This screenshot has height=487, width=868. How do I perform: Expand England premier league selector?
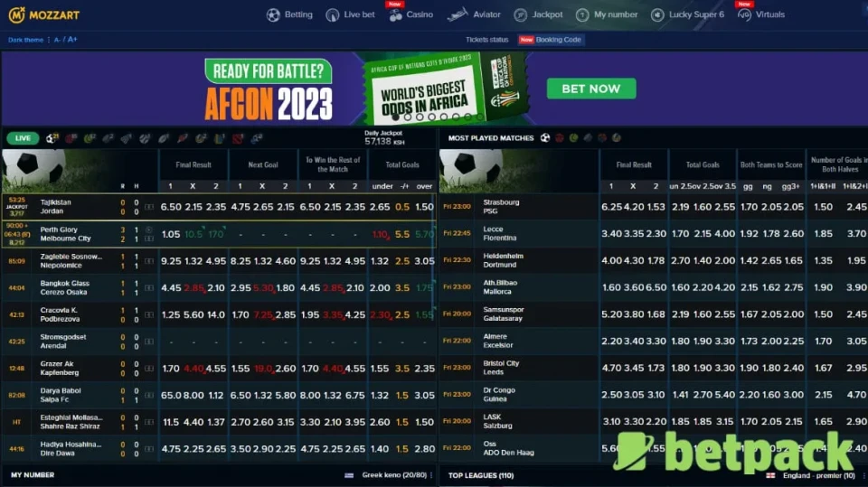click(x=809, y=475)
